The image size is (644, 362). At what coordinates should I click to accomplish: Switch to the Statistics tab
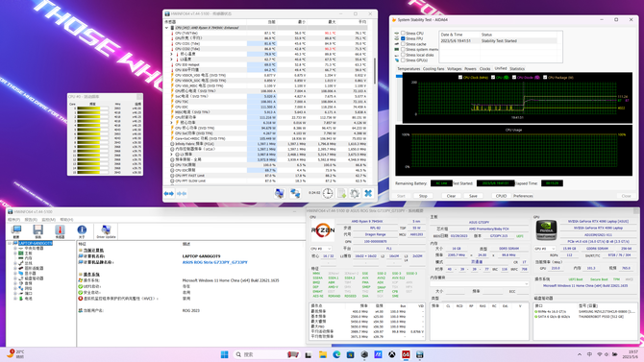517,69
